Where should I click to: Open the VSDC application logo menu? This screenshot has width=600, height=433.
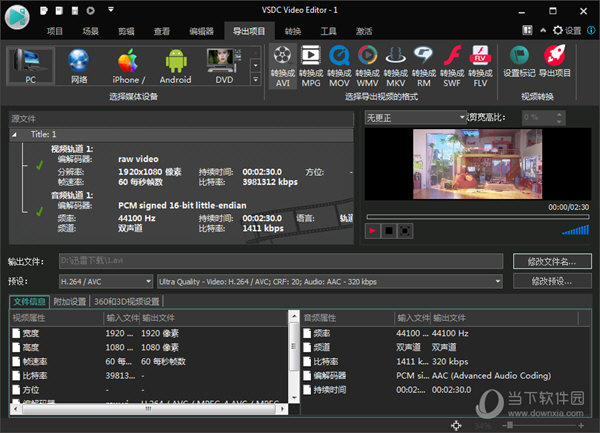[17, 17]
